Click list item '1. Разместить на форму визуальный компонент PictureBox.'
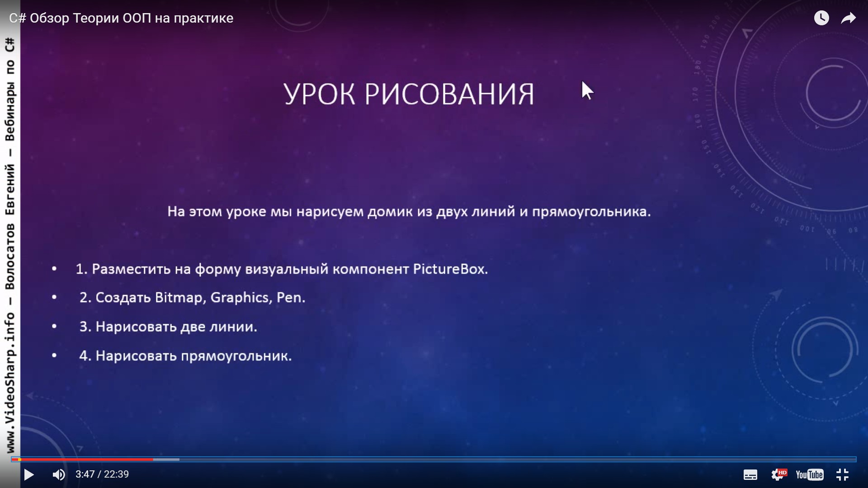This screenshot has height=488, width=868. click(282, 269)
